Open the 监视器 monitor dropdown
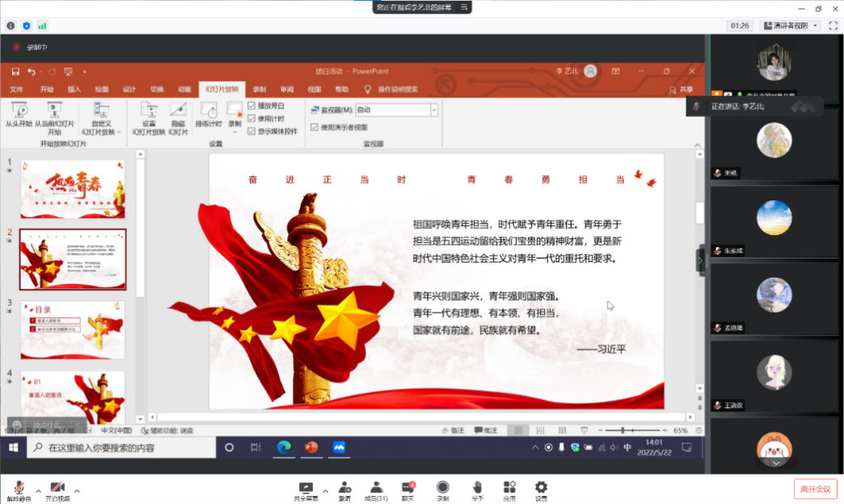Image resolution: width=844 pixels, height=504 pixels. pos(433,110)
